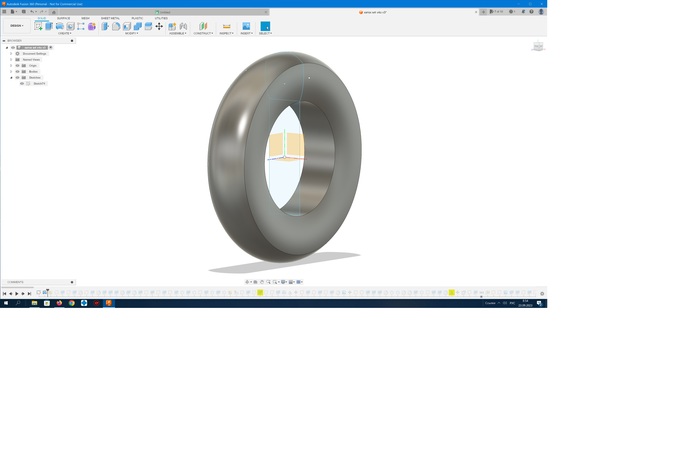Select the Combine tool
Viewport: 700px width, 463px height.
coord(138,26)
